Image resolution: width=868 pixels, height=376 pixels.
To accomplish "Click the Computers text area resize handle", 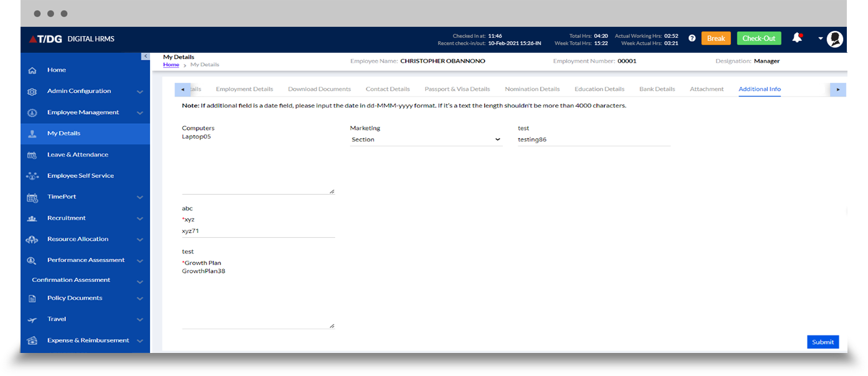I will pos(332,191).
